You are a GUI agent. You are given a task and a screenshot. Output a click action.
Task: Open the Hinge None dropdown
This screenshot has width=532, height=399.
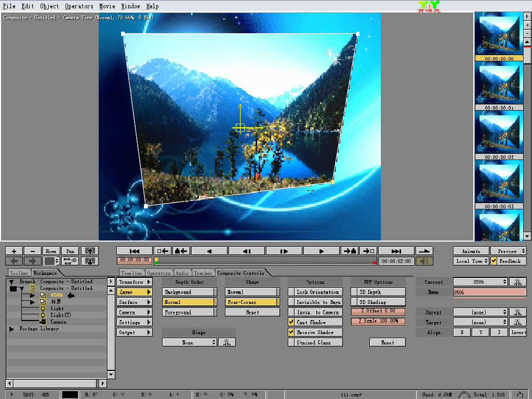[x=190, y=342]
